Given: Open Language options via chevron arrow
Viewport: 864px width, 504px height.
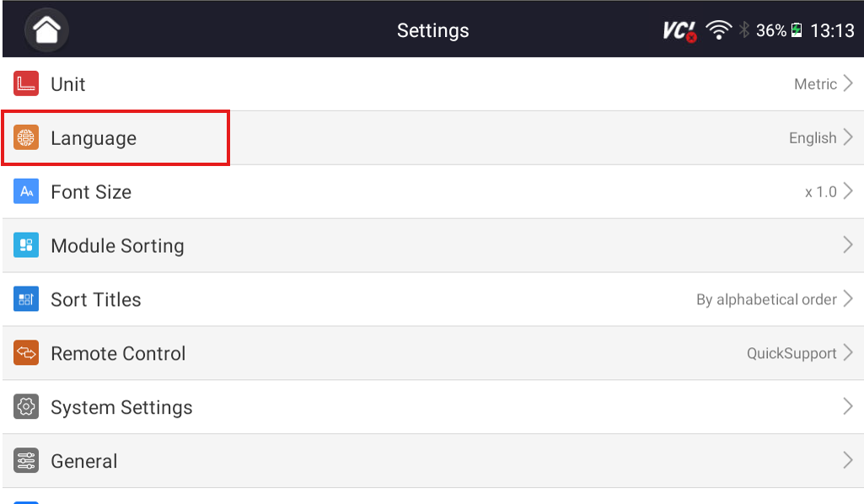Looking at the screenshot, I should pos(848,138).
